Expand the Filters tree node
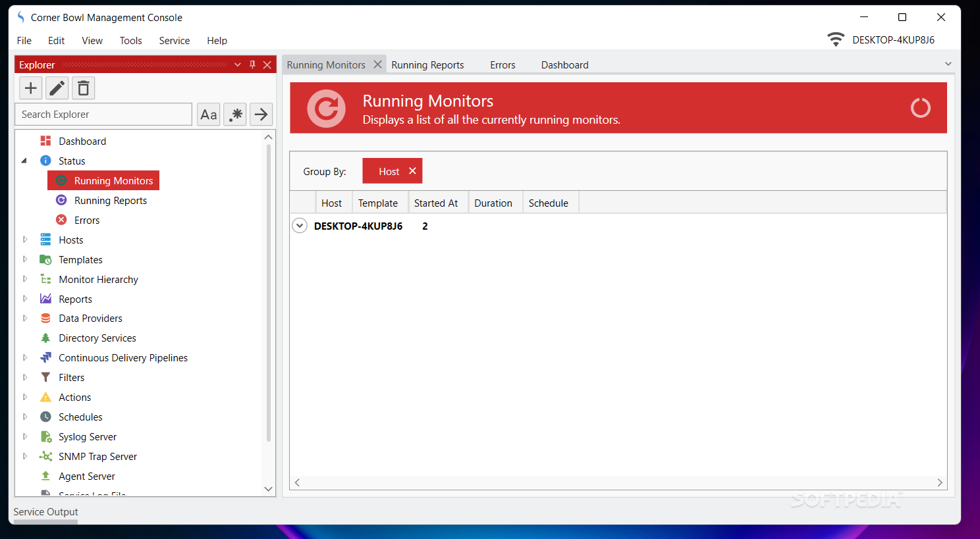 click(25, 377)
